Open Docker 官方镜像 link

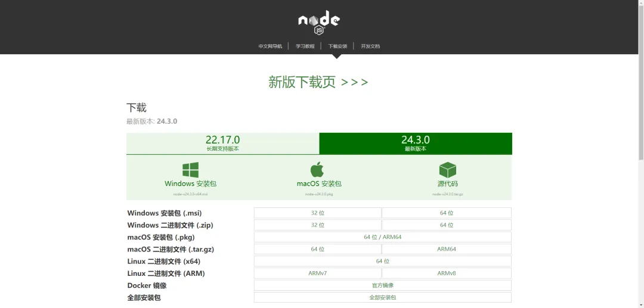tap(383, 285)
